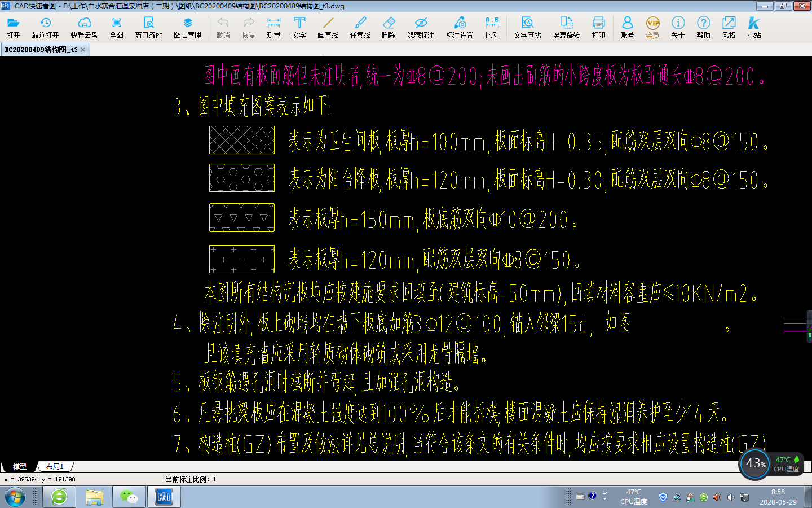Click the 恢复 redo icon

point(249,27)
